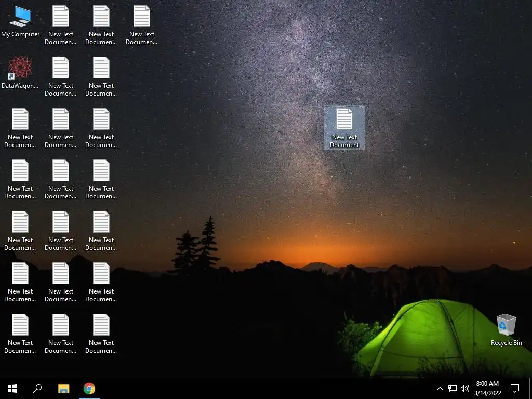Select the text document immediately right of DataWagon

pos(61,77)
